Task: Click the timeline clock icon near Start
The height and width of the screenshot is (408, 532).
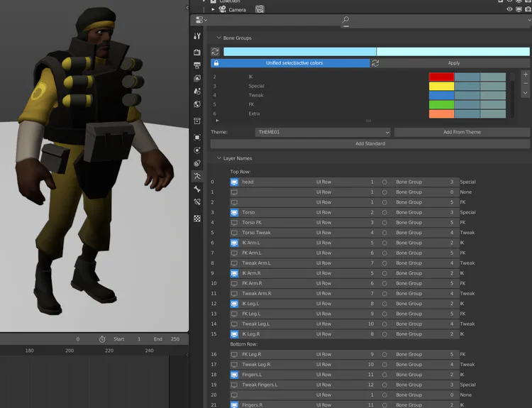Action: [x=102, y=339]
